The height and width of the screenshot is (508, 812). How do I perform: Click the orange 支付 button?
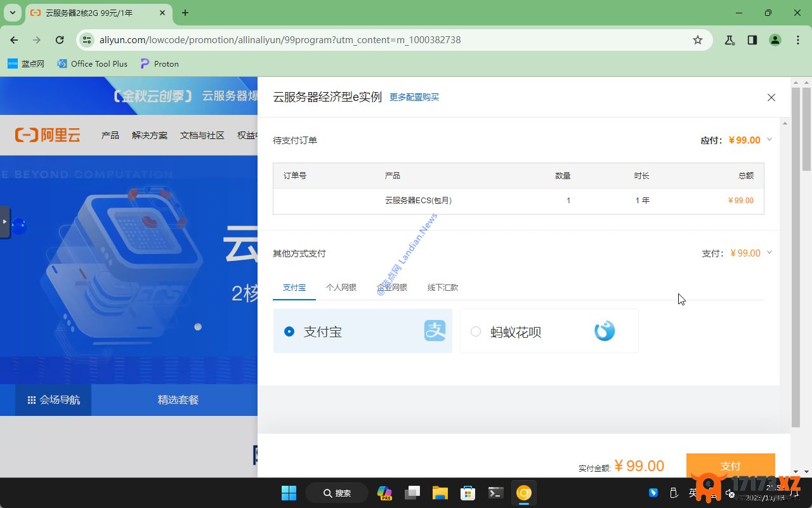point(731,465)
